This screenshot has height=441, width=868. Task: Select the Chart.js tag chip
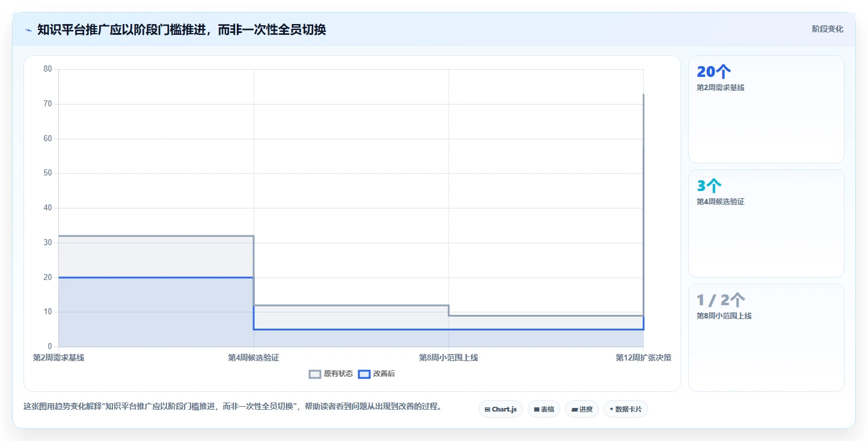coord(501,409)
